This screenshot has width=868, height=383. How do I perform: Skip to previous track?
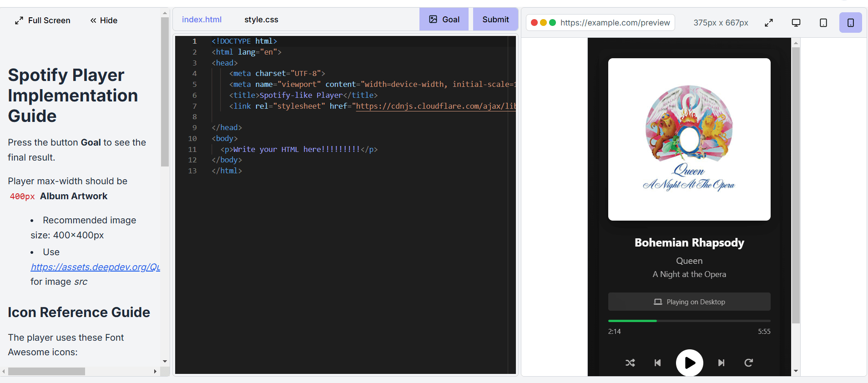(657, 363)
